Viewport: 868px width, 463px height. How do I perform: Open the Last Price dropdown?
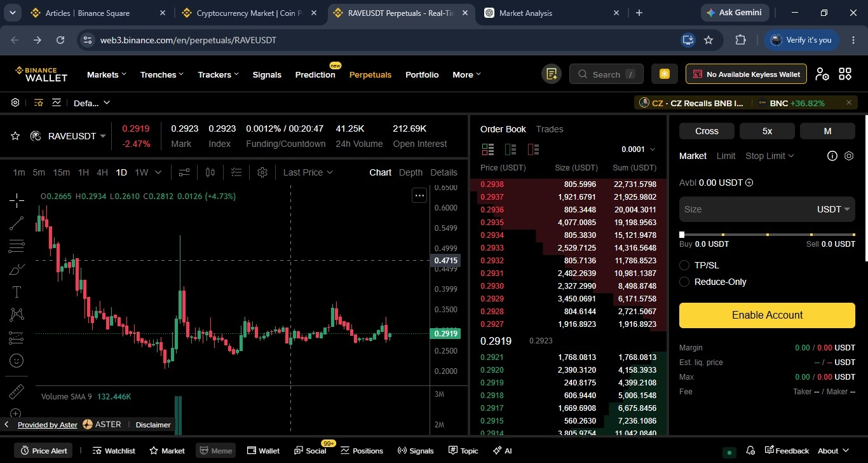(308, 172)
